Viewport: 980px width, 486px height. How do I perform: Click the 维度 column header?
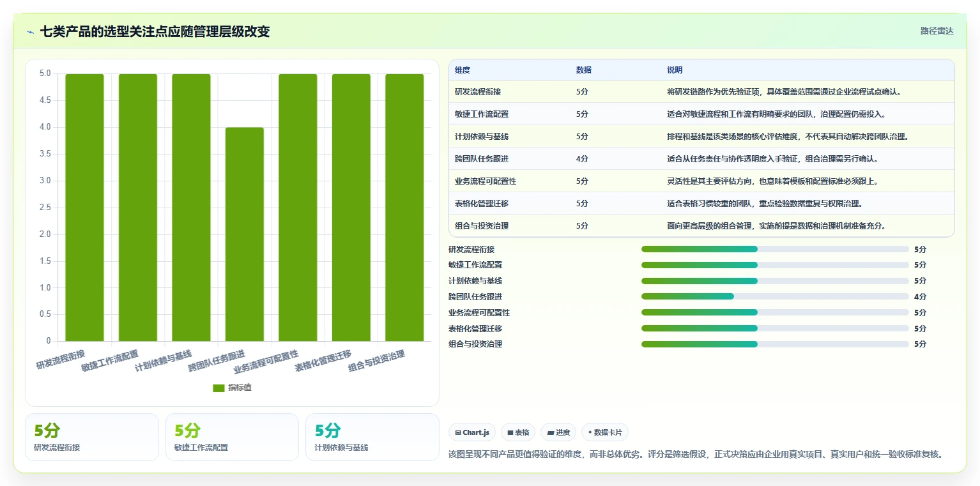coord(463,70)
